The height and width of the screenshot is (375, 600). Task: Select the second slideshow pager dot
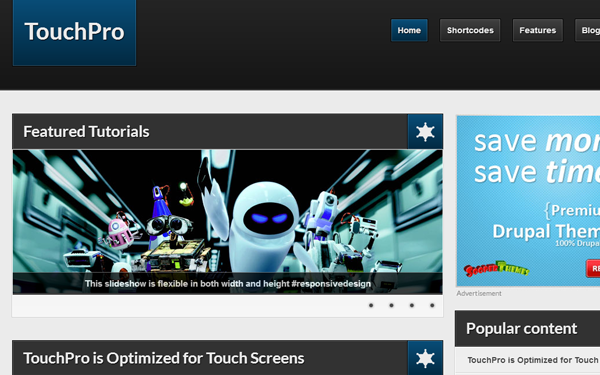coord(391,305)
